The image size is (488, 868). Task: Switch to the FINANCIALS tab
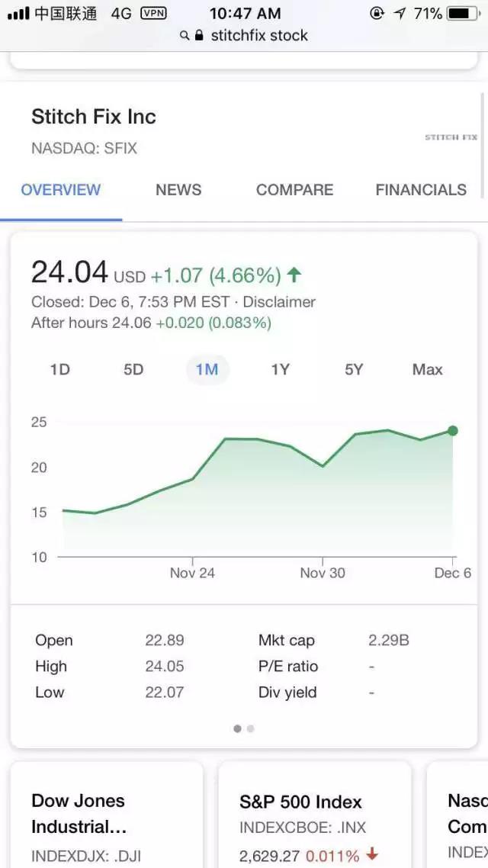coord(421,190)
